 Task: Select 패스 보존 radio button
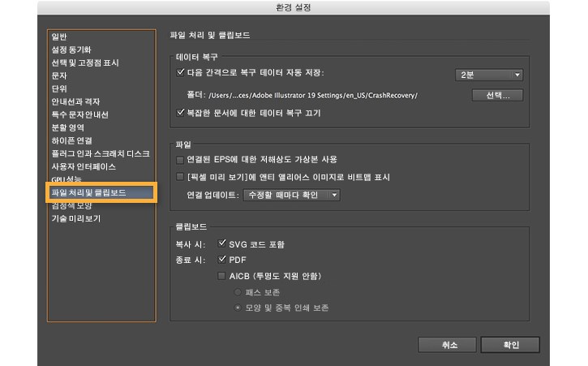coord(238,292)
